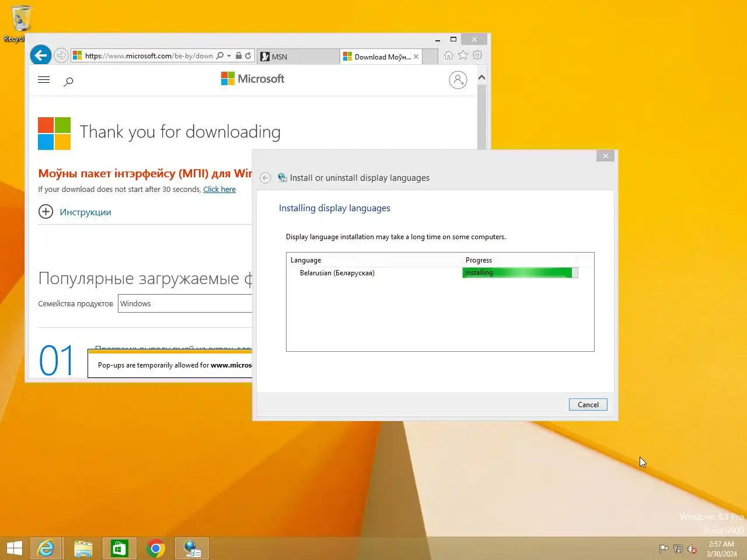This screenshot has width=747, height=560.
Task: Click the security lock icon in address bar
Action: (239, 56)
